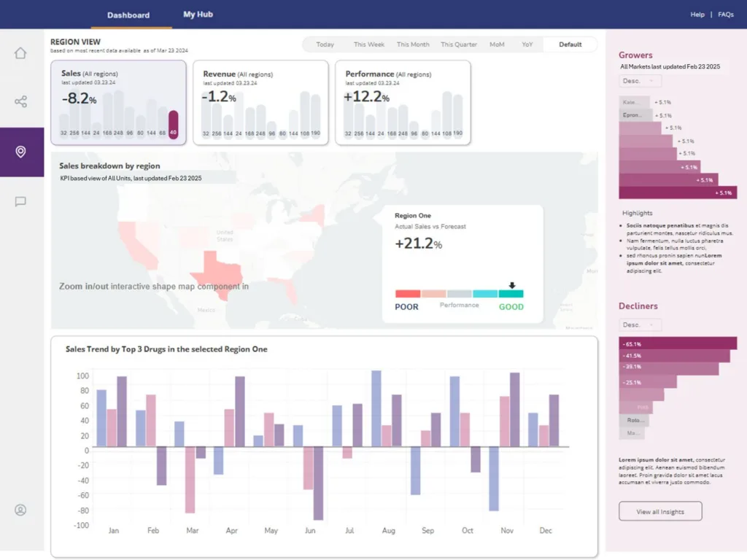Click the blue negative bar in Nov
Image resolution: width=747 pixels, height=560 pixels.
[x=494, y=478]
